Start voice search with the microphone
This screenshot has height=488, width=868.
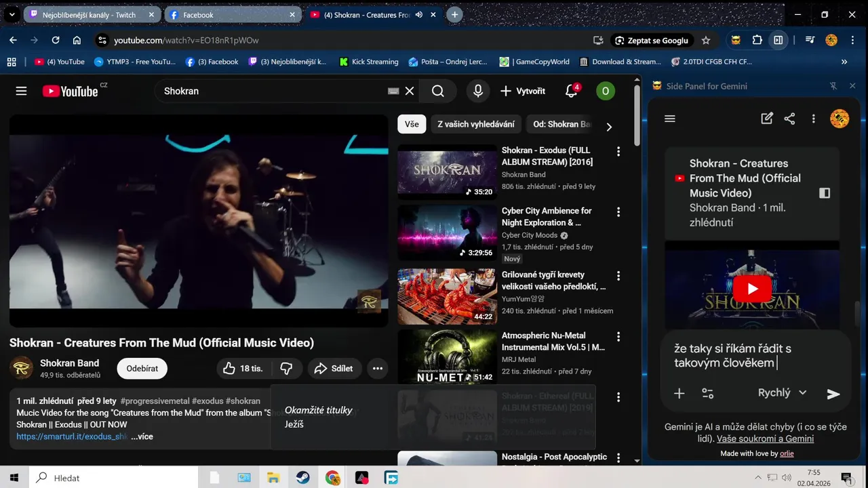click(478, 91)
